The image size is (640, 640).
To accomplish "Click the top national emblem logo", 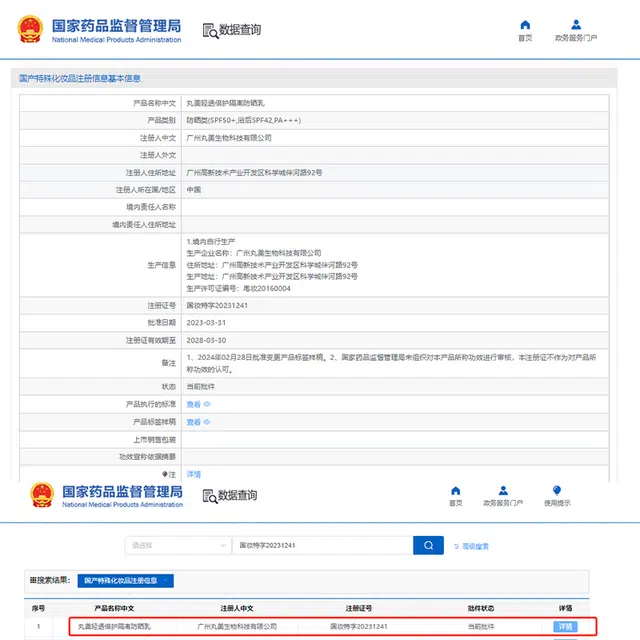I will pos(30,29).
